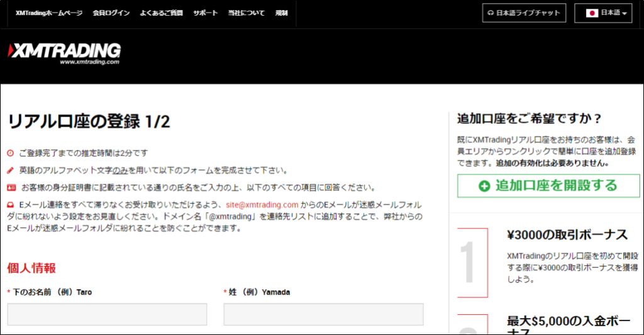Click the www.xmtrading.com text under the logo
Screen dimensions: 644x335
click(x=89, y=62)
